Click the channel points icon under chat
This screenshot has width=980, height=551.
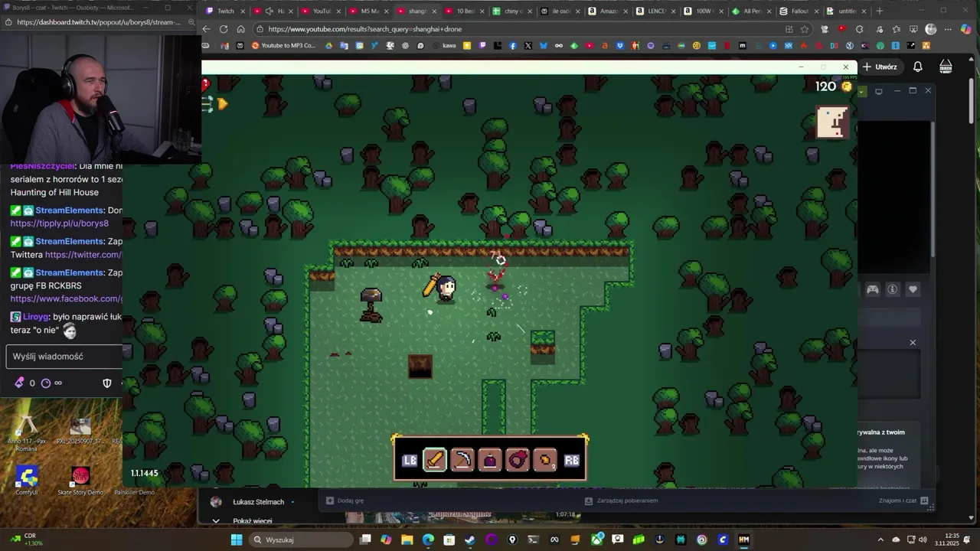[x=19, y=383]
